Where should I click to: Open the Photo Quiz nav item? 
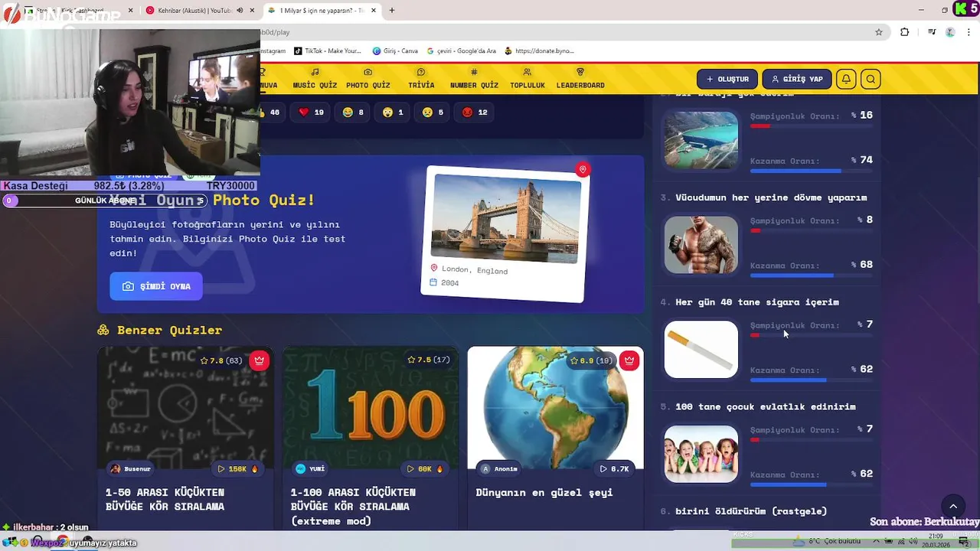pyautogui.click(x=367, y=79)
